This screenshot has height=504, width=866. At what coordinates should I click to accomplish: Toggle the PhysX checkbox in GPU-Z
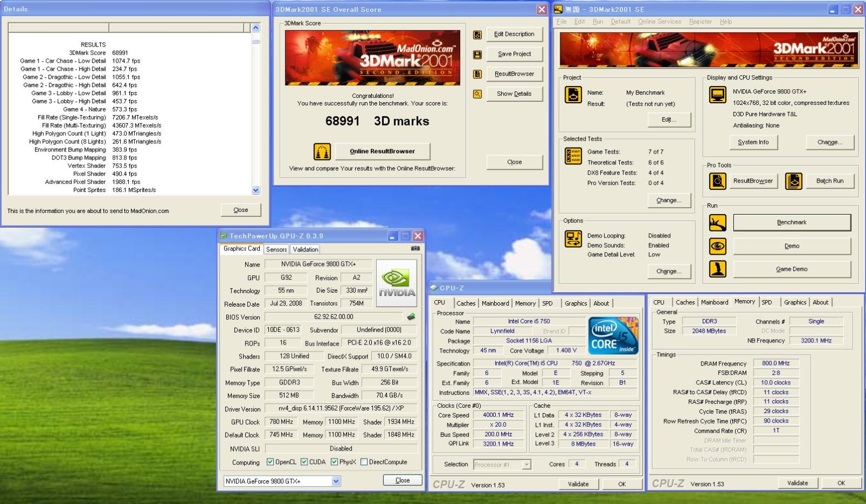coord(334,462)
